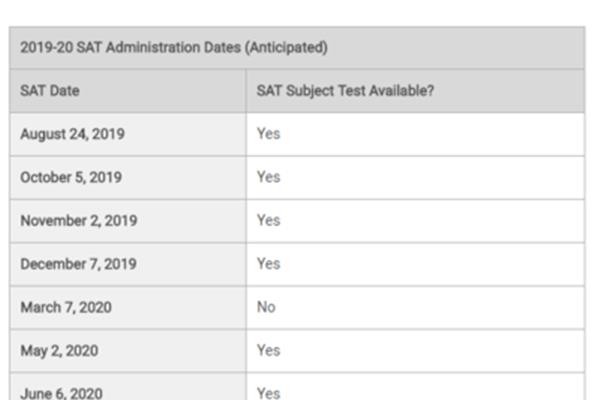600x400 pixels.
Task: Click the word 'Anticipated' in the table title
Action: point(286,47)
